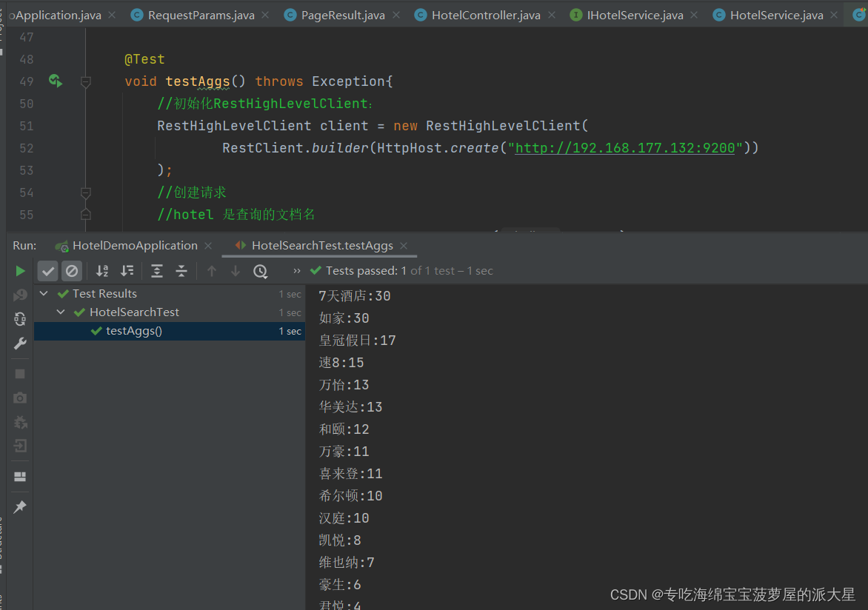
Task: Click the HotelDemoApplication run config icon
Action: tap(61, 246)
